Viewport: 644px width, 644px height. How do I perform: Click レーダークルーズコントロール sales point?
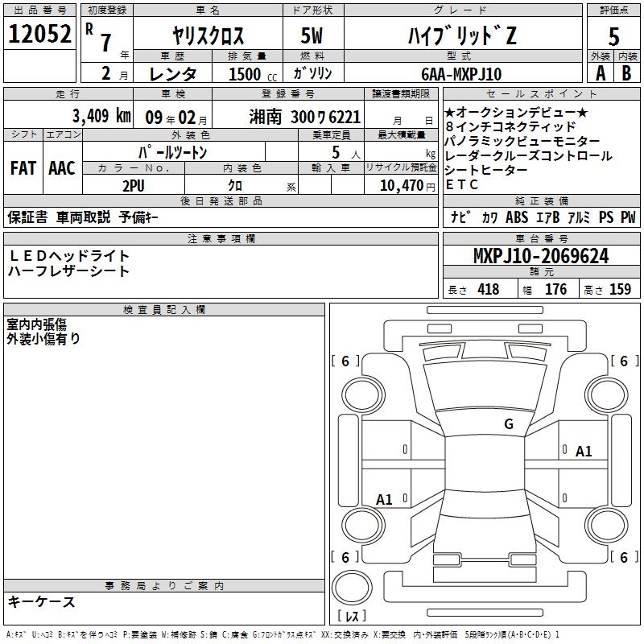529,156
